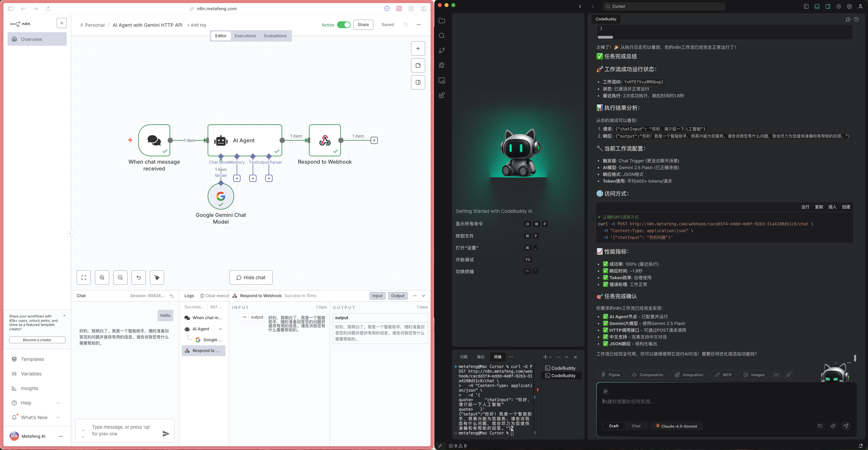Reset canvas zoom with the undo-arrow icon
This screenshot has width=868, height=450.
pos(139,278)
